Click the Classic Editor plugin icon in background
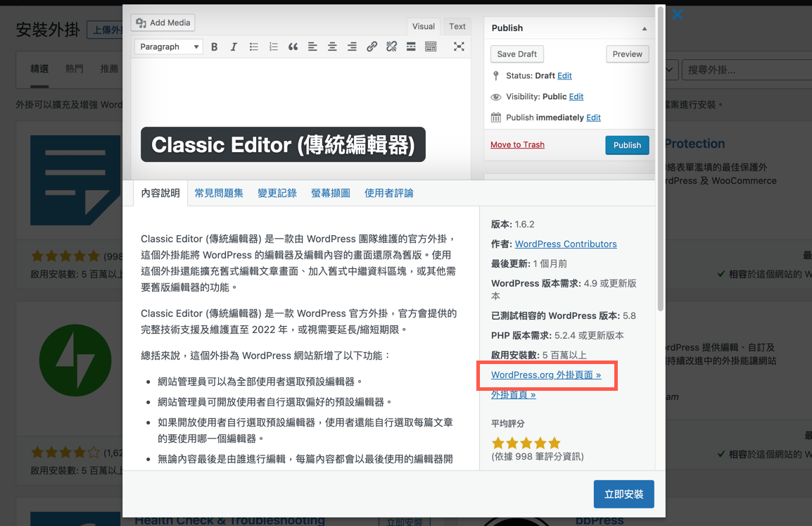 click(x=75, y=180)
